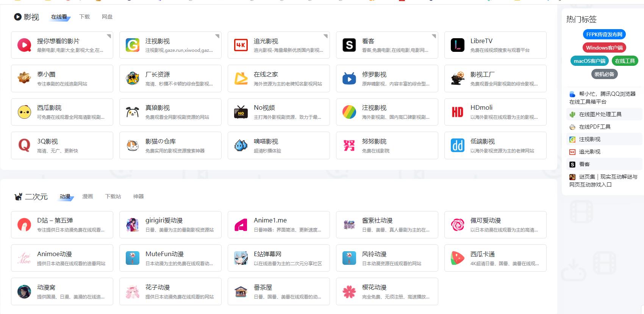644x314 pixels.
Task: Open the 喵紫社动漫 card title
Action: click(377, 221)
